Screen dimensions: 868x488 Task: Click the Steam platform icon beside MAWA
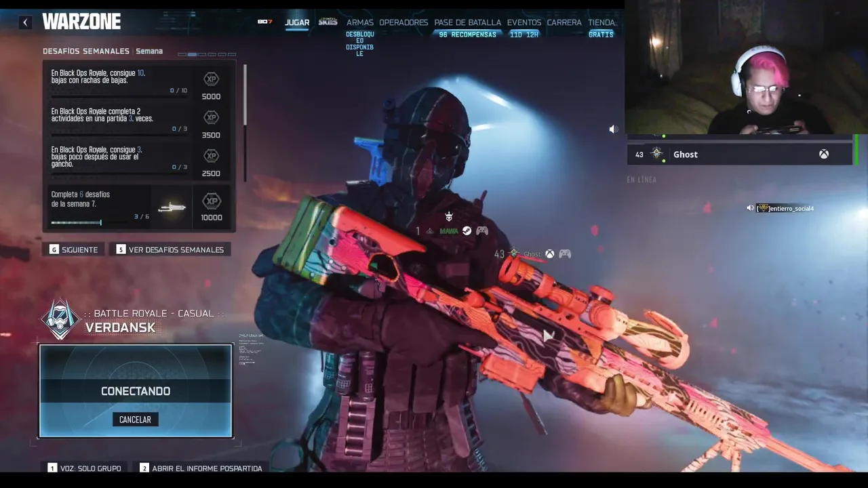(x=467, y=231)
